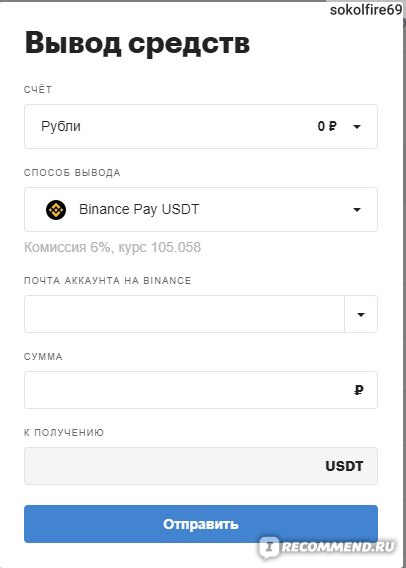
Task: Click the Счёт label text
Action: point(38,89)
